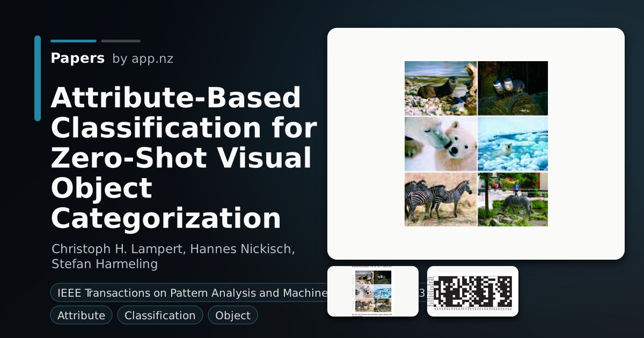Click the IEEE Transactions on Pattern Analysis tag
This screenshot has width=644, height=338.
(189, 293)
